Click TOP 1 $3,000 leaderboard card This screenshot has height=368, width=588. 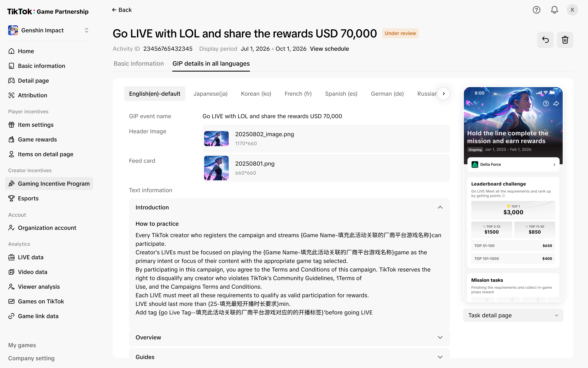pos(513,210)
